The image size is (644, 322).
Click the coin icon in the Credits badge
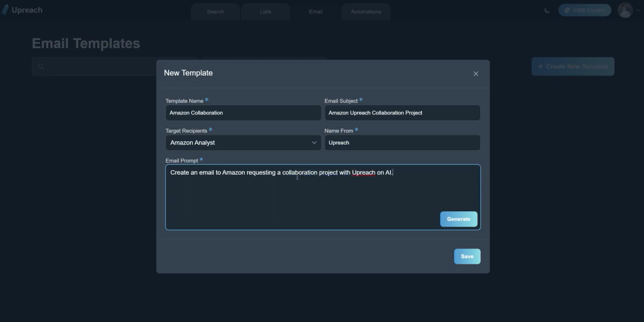567,10
